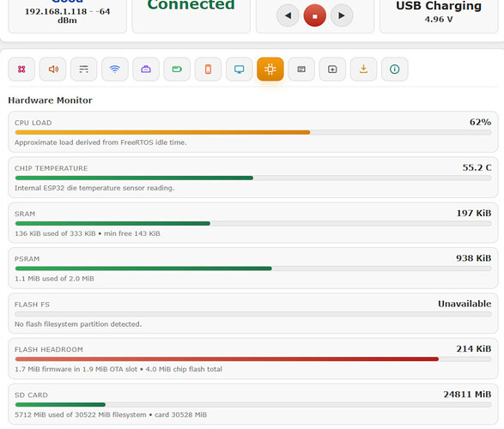Select the active chip hardware monitor tab
Image resolution: width=504 pixels, height=429 pixels.
(x=270, y=69)
